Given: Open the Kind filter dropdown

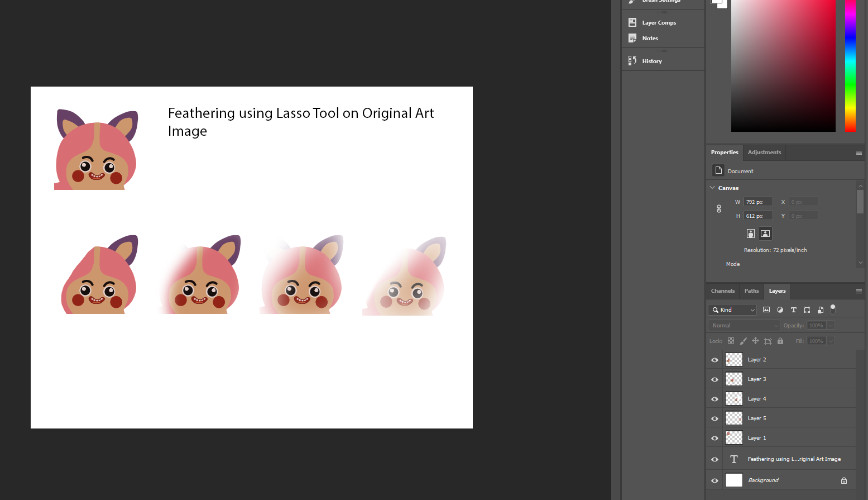Looking at the screenshot, I should coord(732,309).
